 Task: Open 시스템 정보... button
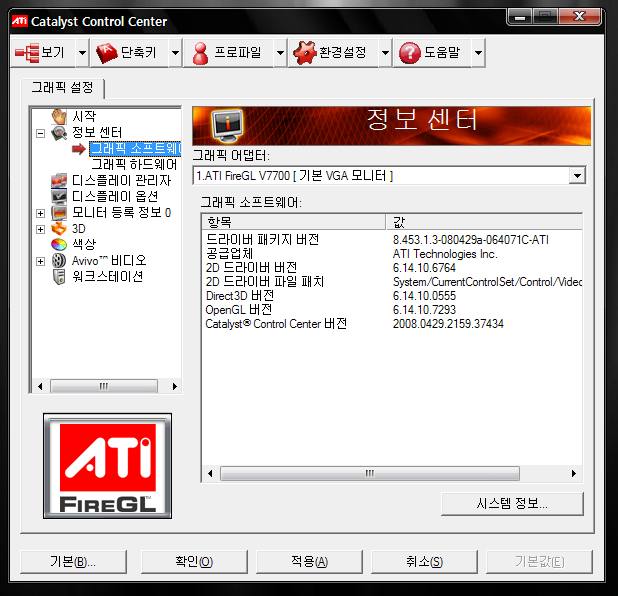(x=512, y=503)
